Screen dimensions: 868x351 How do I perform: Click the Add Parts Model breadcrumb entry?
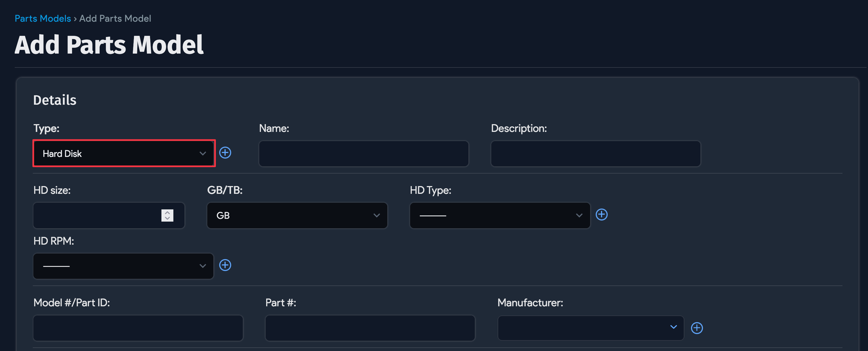tap(115, 19)
